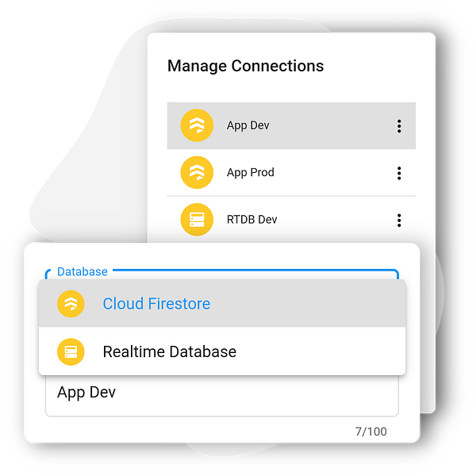Choose Realtime Database from Database dropdown

pyautogui.click(x=222, y=351)
